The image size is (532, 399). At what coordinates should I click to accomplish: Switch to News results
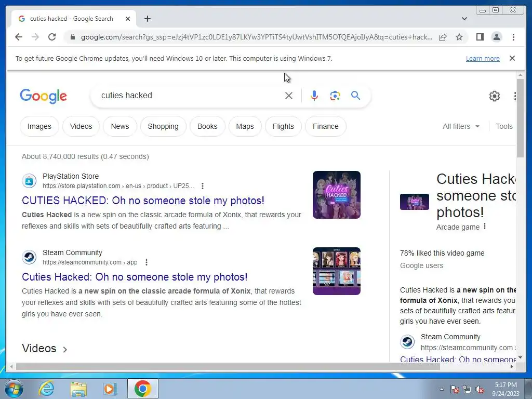pos(120,126)
